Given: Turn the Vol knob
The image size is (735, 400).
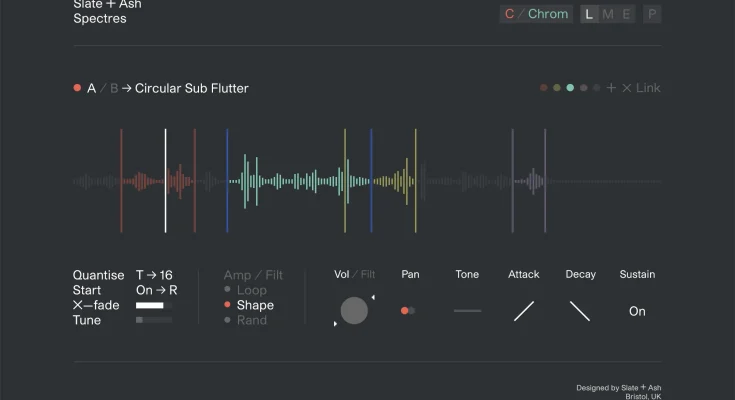Looking at the screenshot, I should (354, 311).
